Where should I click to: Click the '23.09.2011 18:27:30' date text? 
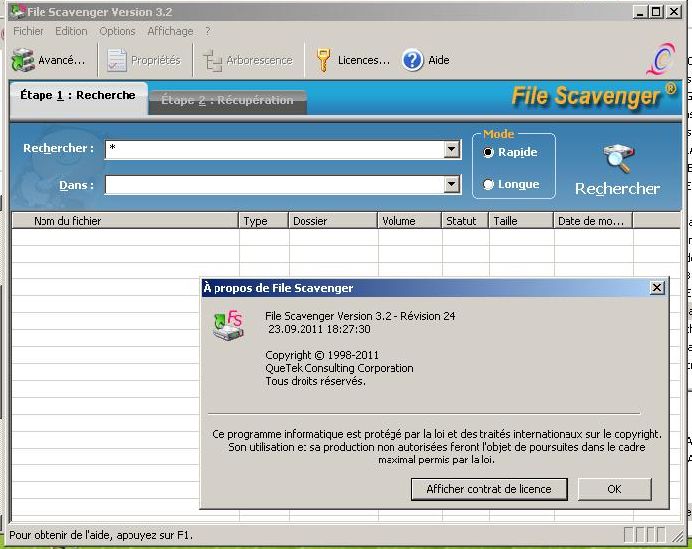pos(319,329)
